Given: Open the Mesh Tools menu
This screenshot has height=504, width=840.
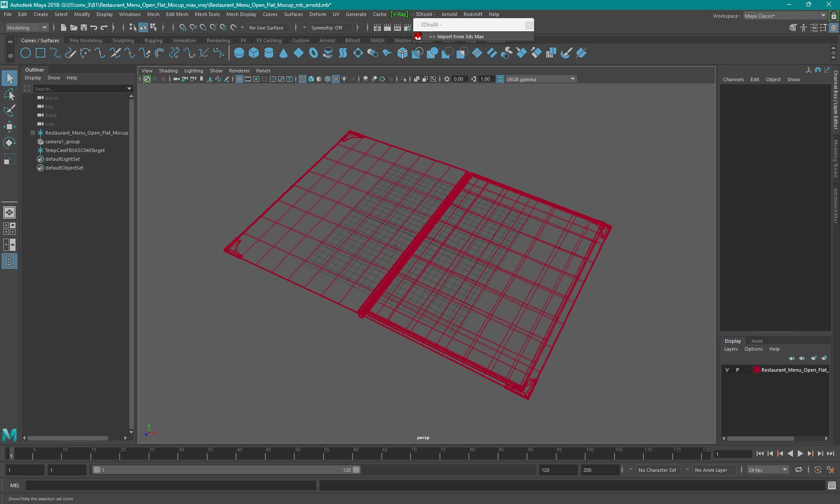Looking at the screenshot, I should (207, 14).
